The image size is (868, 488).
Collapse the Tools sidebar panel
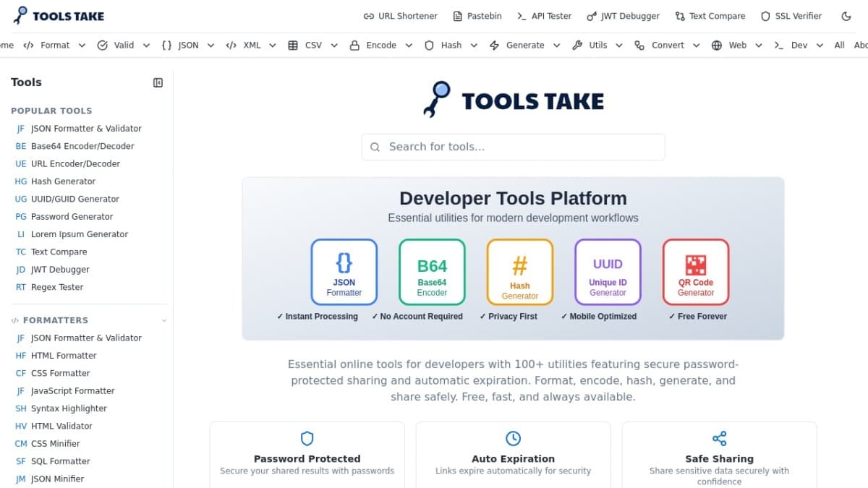pos(158,82)
